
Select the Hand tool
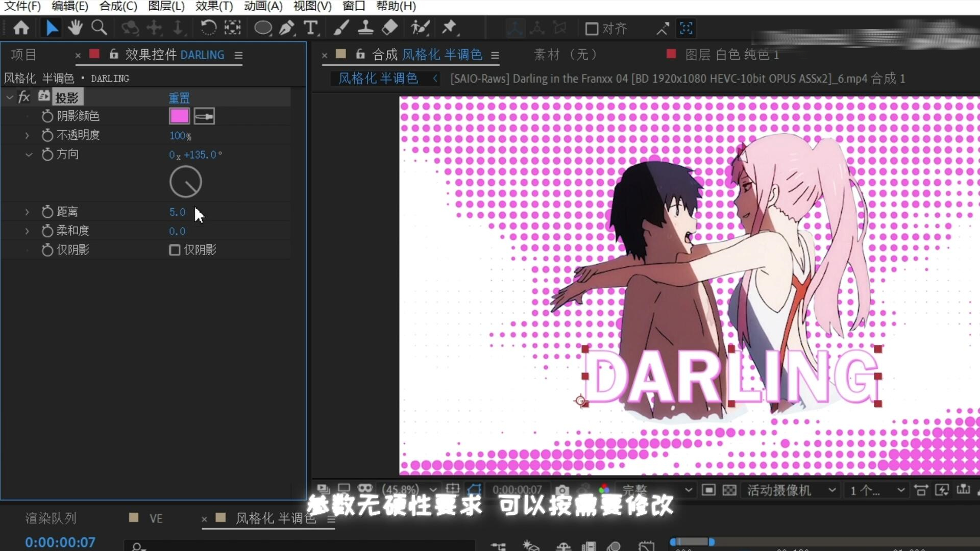75,28
